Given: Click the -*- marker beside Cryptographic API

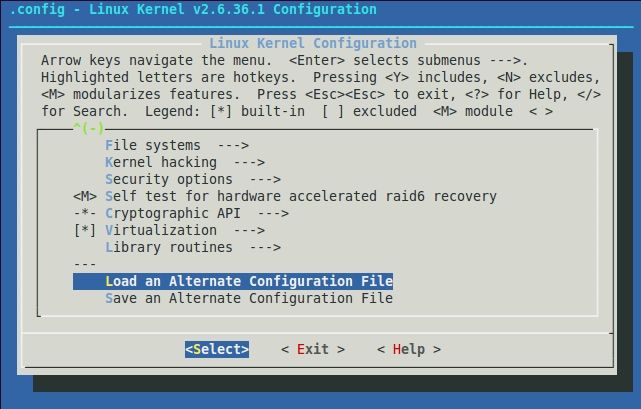Looking at the screenshot, I should point(85,213).
